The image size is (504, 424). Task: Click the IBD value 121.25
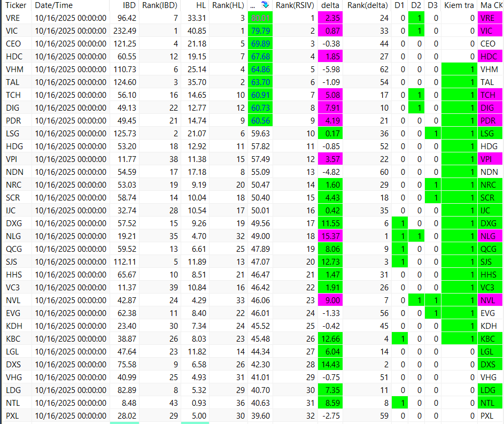click(x=125, y=44)
